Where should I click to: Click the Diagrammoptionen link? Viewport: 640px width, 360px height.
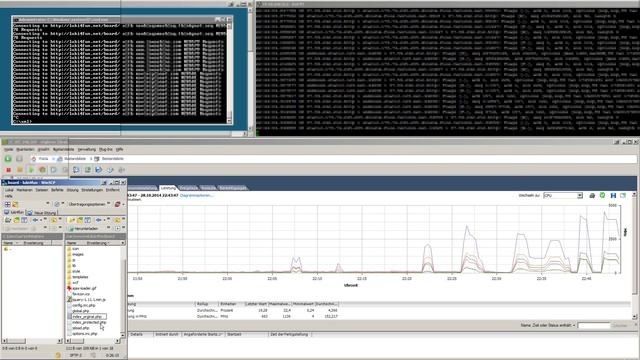point(196,196)
